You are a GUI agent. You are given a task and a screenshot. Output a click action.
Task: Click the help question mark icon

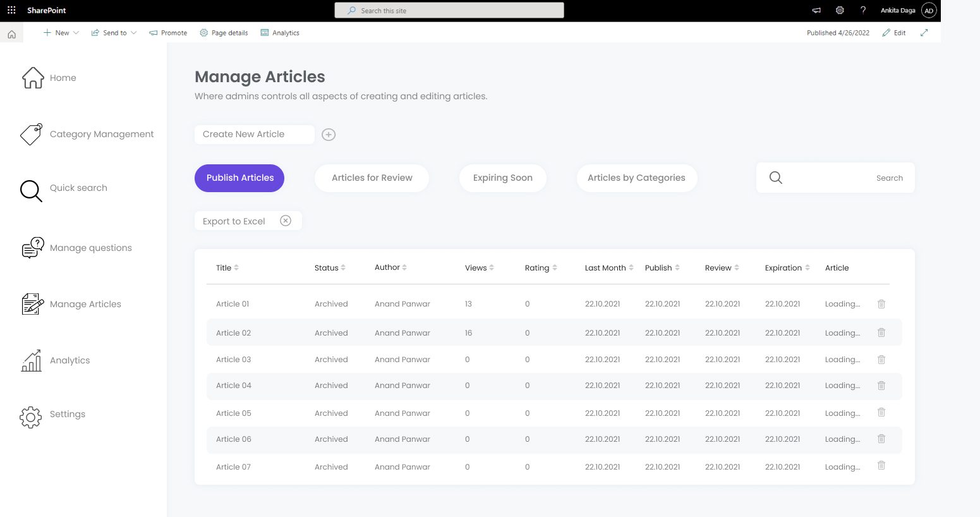point(863,10)
